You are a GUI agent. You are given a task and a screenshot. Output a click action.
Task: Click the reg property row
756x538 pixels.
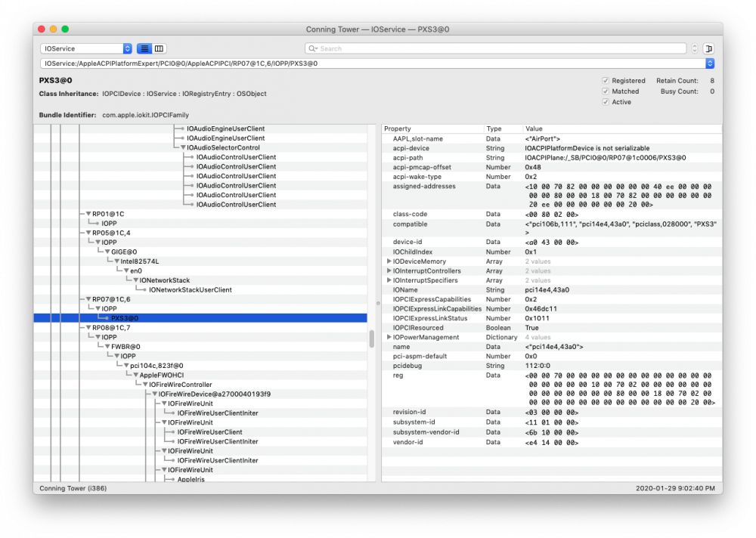coord(552,388)
